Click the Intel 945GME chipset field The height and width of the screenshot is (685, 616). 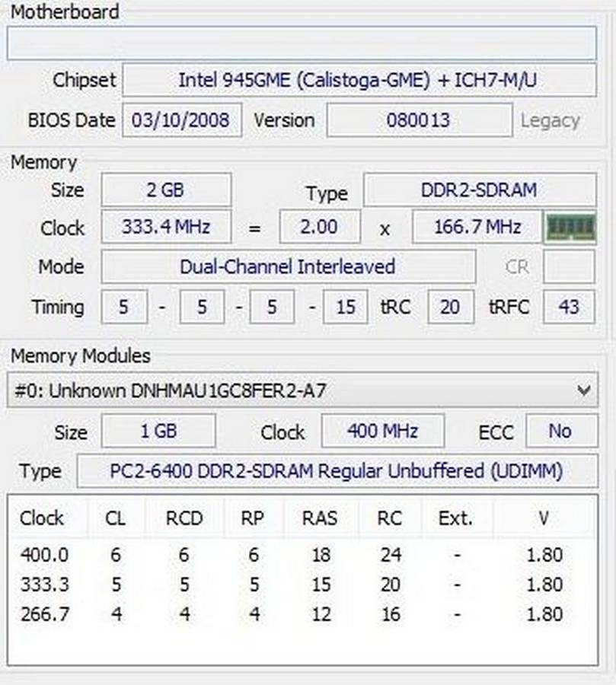click(359, 80)
